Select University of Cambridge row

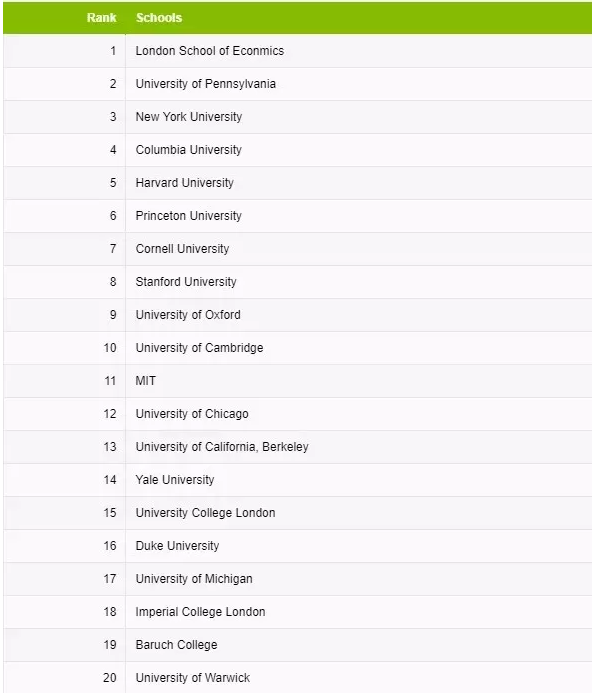tap(297, 348)
